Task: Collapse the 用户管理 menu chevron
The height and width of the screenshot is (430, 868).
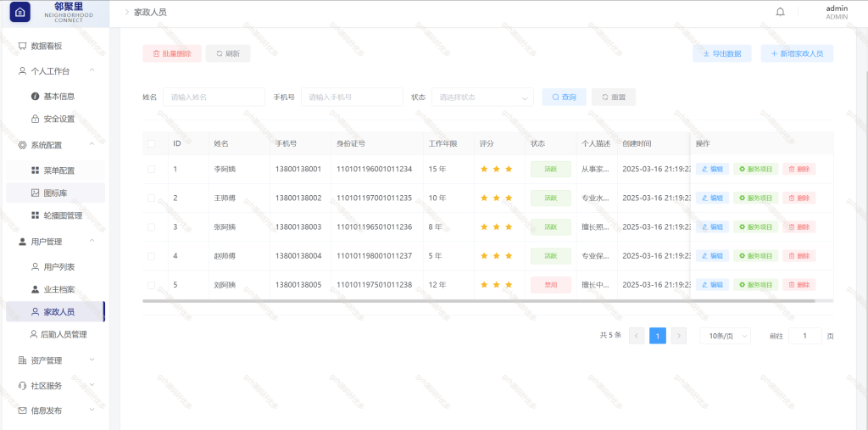Action: (92, 241)
